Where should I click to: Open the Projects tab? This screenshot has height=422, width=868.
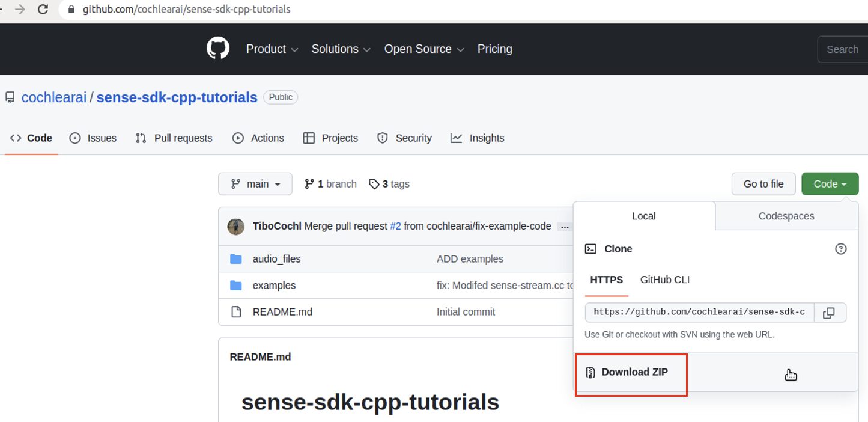330,138
